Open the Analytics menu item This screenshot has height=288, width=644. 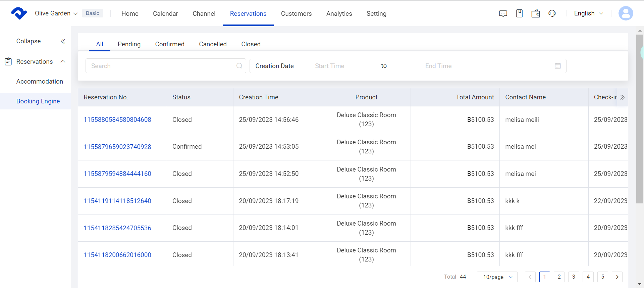coord(339,13)
